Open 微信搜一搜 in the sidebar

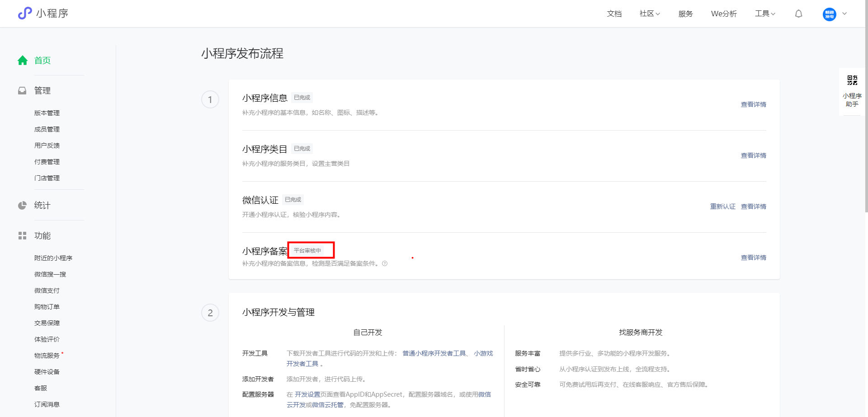pos(50,274)
